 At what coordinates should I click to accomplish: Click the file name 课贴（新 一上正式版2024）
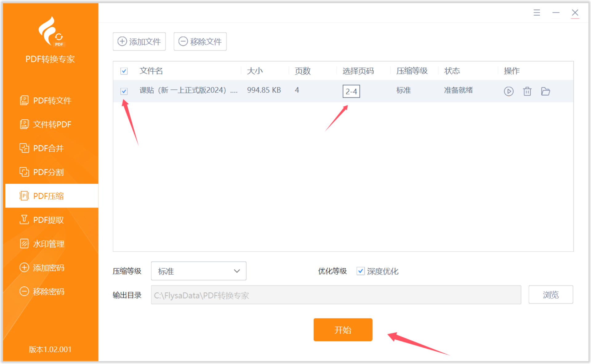(x=188, y=90)
